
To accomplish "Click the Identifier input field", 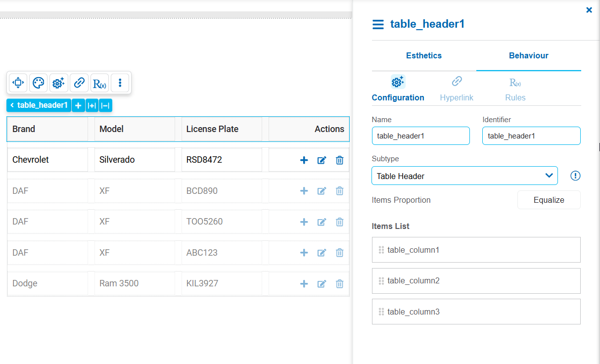I will 531,136.
